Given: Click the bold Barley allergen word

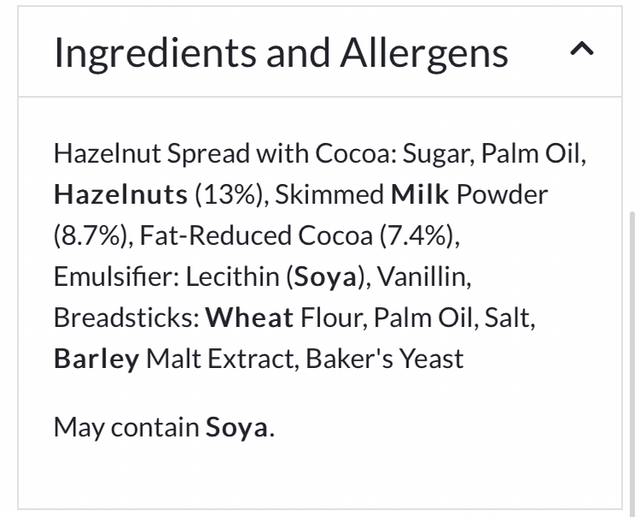Looking at the screenshot, I should click(x=96, y=358).
